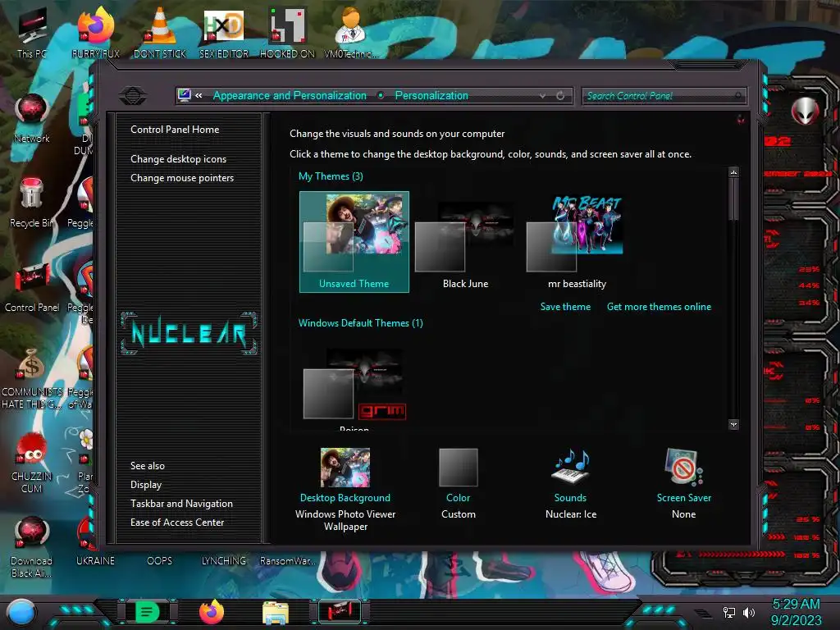
Task: Click Appearance and Personalization breadcrumb
Action: [290, 95]
